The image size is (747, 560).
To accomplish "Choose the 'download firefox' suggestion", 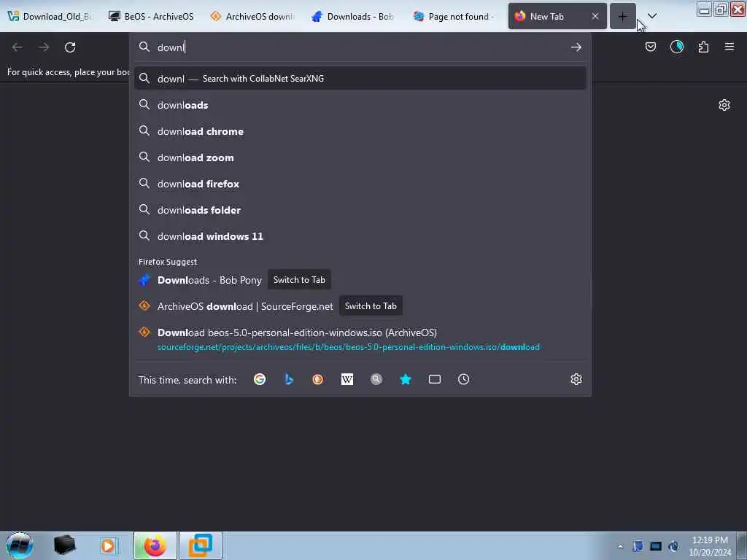I will (x=360, y=183).
